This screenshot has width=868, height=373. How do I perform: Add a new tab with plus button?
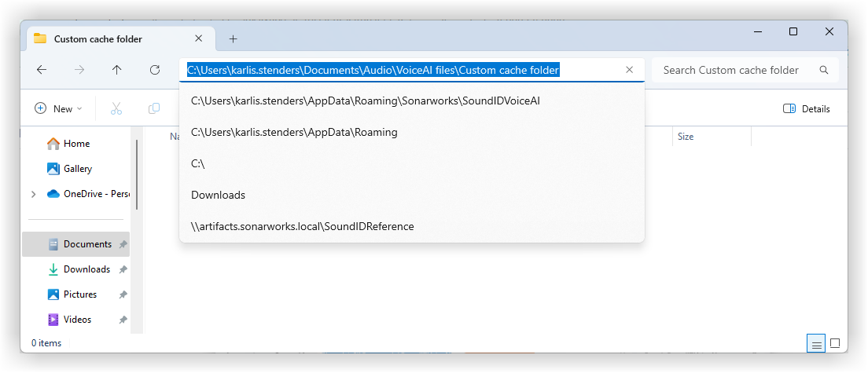click(233, 38)
